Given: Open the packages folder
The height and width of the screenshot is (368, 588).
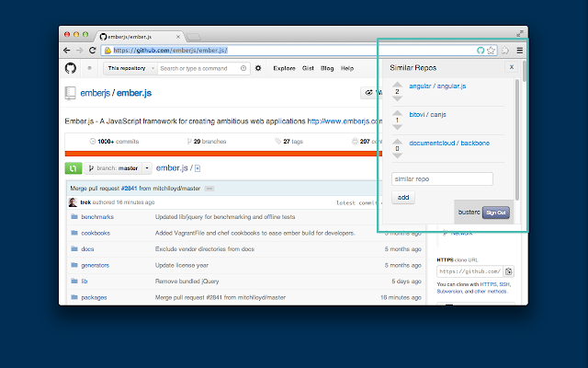Looking at the screenshot, I should 94,297.
